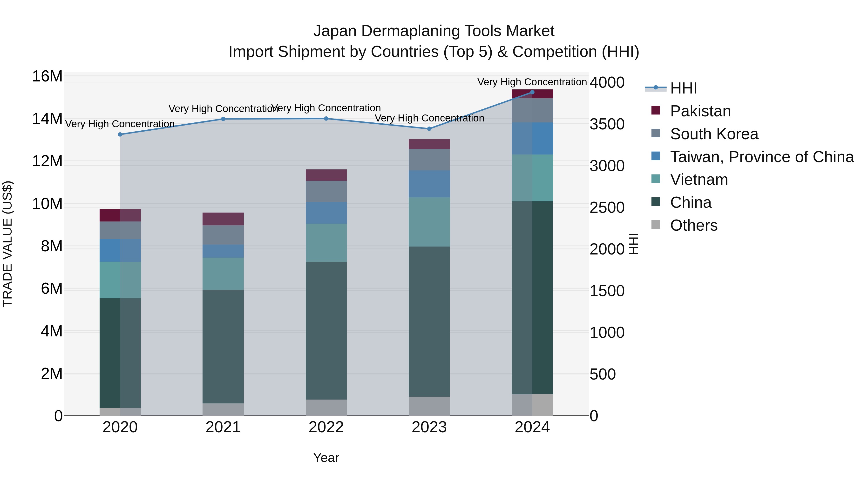The width and height of the screenshot is (868, 488).
Task: Click 'Very High Concentration' annotation above 2020
Action: pos(120,124)
